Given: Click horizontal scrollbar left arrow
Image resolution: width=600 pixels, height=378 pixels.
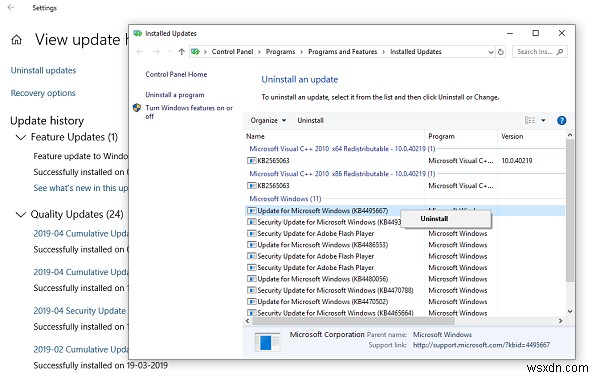Looking at the screenshot, I should [247, 321].
